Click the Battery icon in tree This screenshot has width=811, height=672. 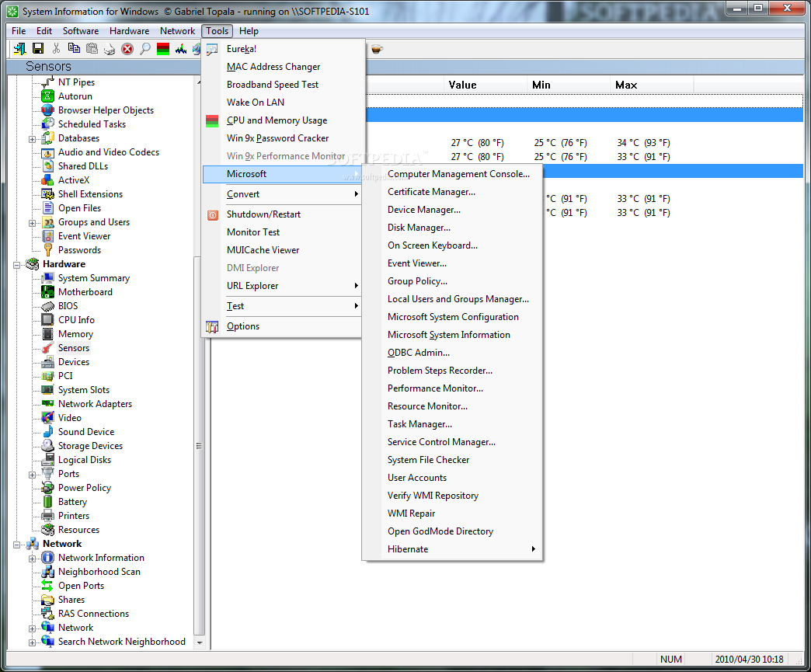click(47, 502)
